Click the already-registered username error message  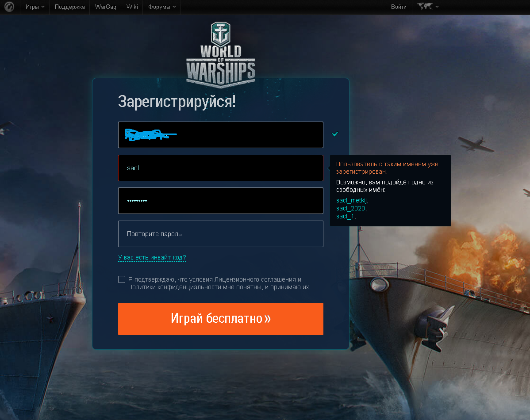pos(387,168)
